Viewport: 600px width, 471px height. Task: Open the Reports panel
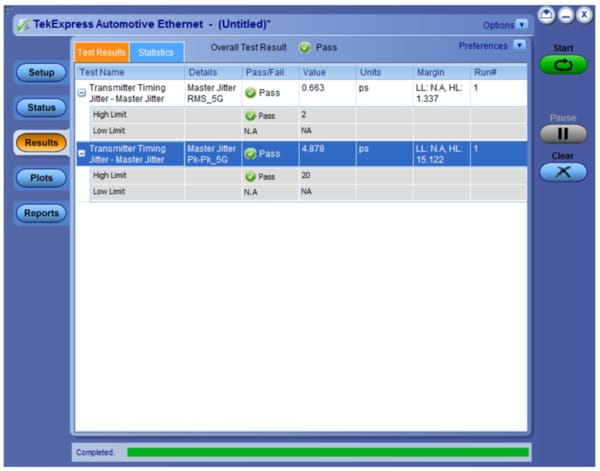(x=41, y=213)
